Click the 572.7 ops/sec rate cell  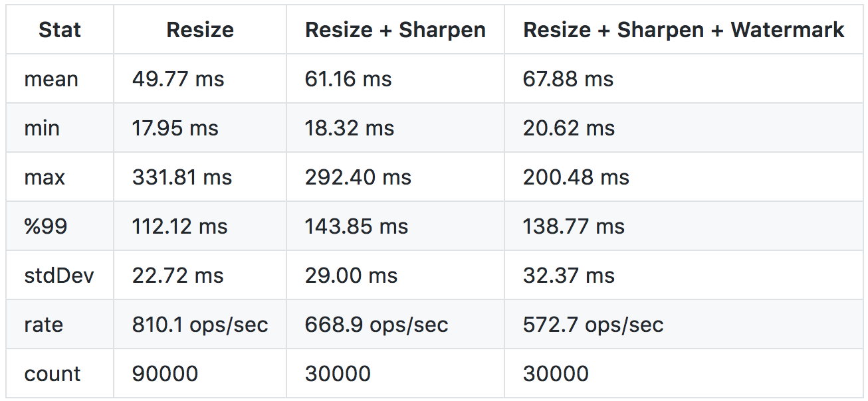click(x=594, y=325)
